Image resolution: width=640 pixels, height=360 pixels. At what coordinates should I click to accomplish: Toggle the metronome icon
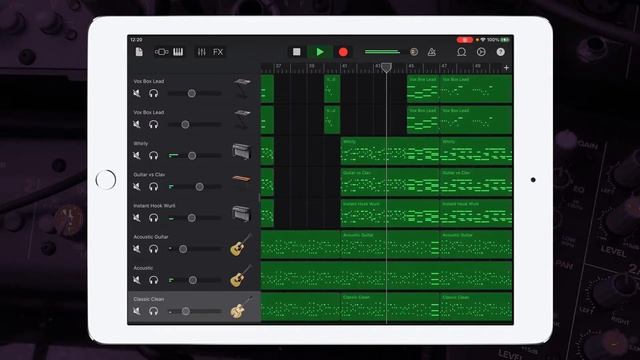431,52
